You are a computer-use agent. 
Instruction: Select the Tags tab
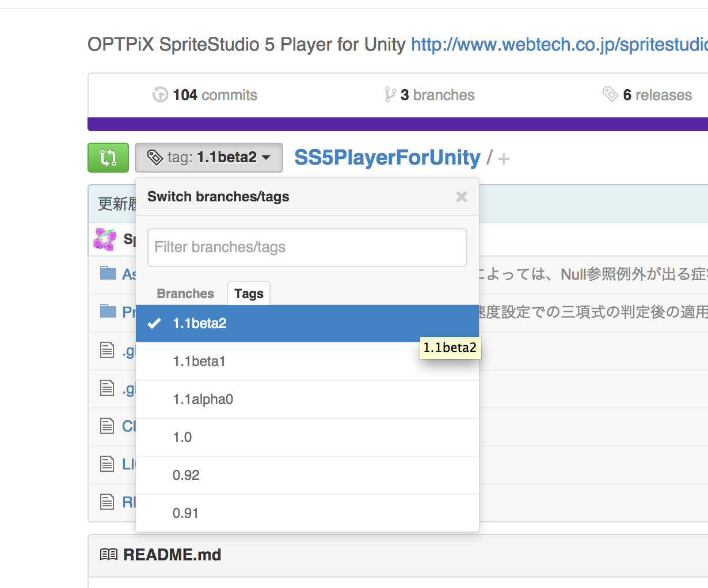(249, 293)
